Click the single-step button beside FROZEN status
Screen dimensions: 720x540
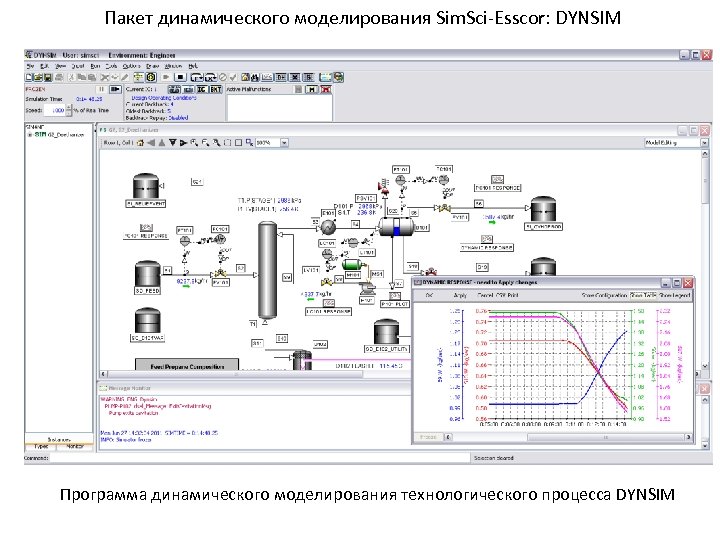tap(115, 90)
